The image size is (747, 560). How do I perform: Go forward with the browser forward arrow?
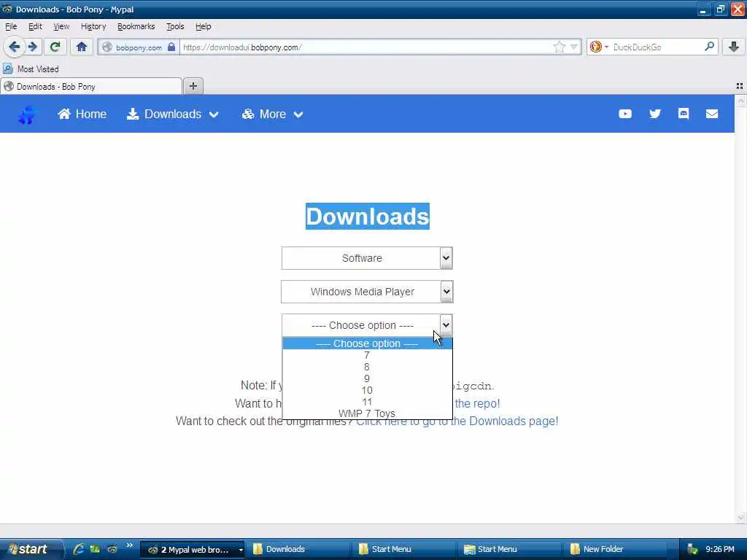(33, 47)
